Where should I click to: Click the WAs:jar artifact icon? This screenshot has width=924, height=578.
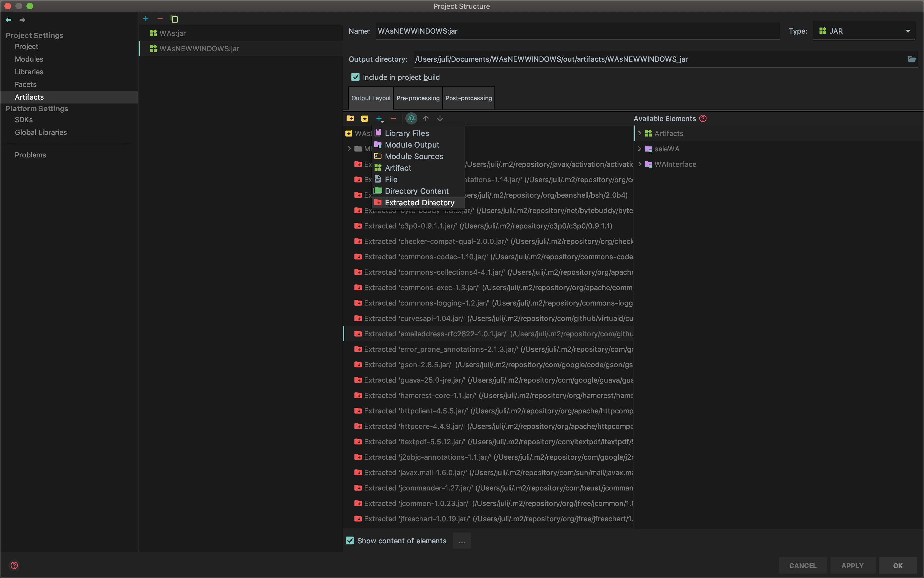tap(153, 33)
